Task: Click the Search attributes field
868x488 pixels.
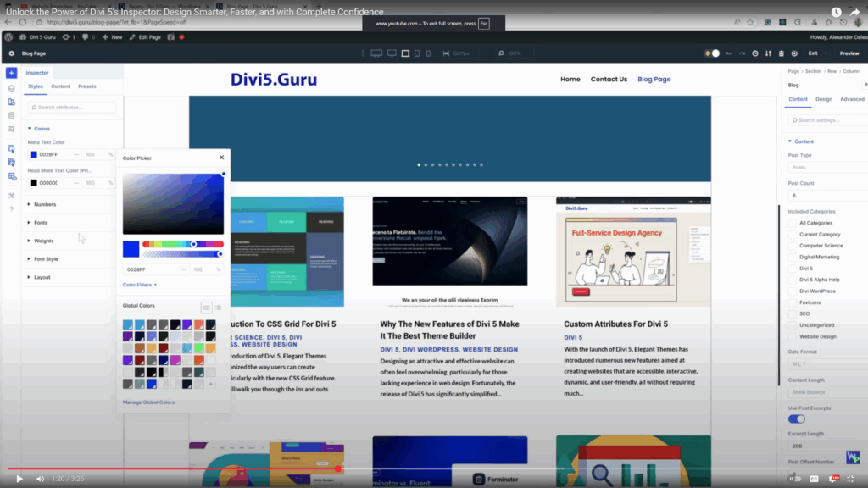Action: click(x=72, y=108)
